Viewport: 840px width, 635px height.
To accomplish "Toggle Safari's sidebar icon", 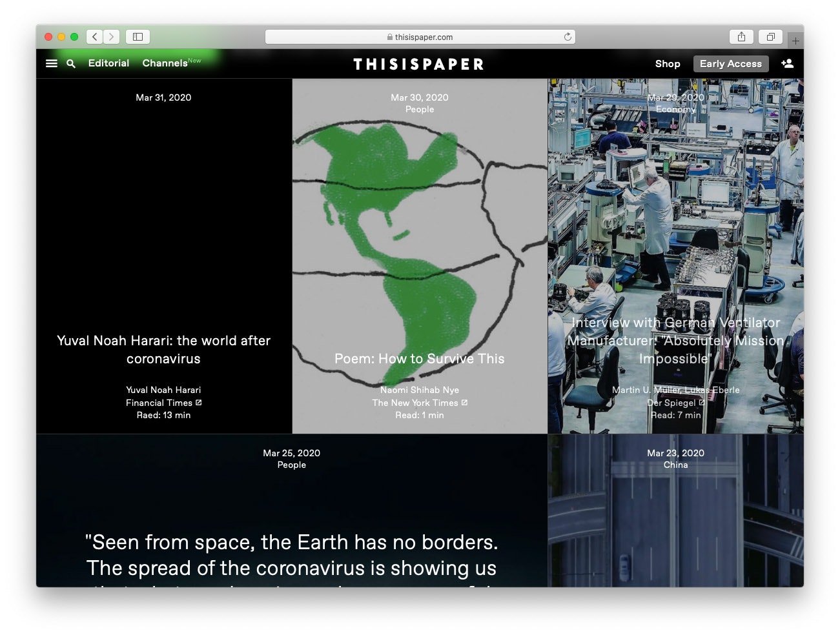I will (x=138, y=37).
